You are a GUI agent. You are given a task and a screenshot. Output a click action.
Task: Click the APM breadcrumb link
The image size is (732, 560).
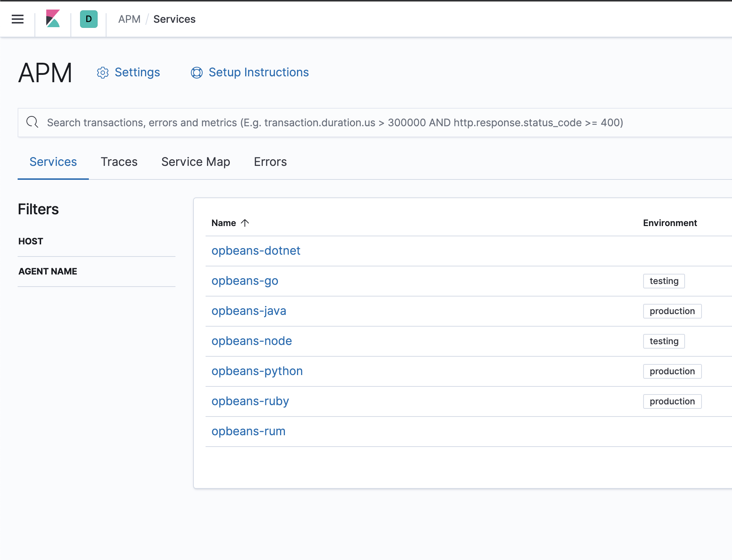click(x=129, y=19)
